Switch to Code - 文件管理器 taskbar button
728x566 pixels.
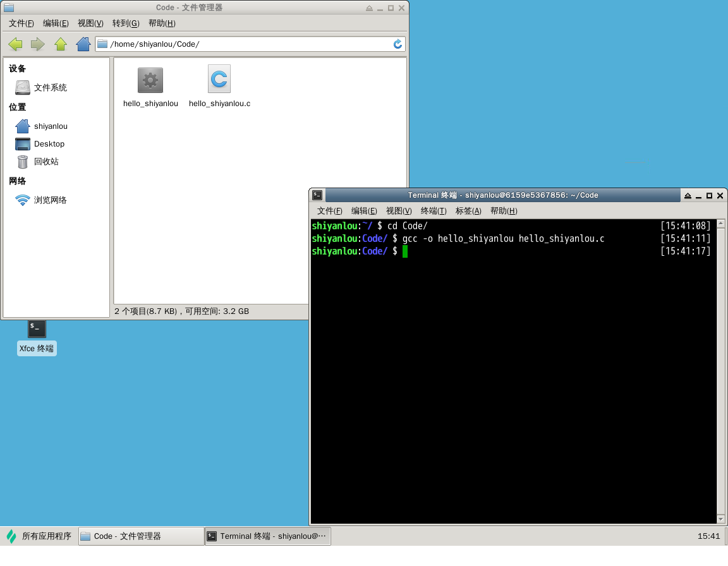(x=141, y=536)
